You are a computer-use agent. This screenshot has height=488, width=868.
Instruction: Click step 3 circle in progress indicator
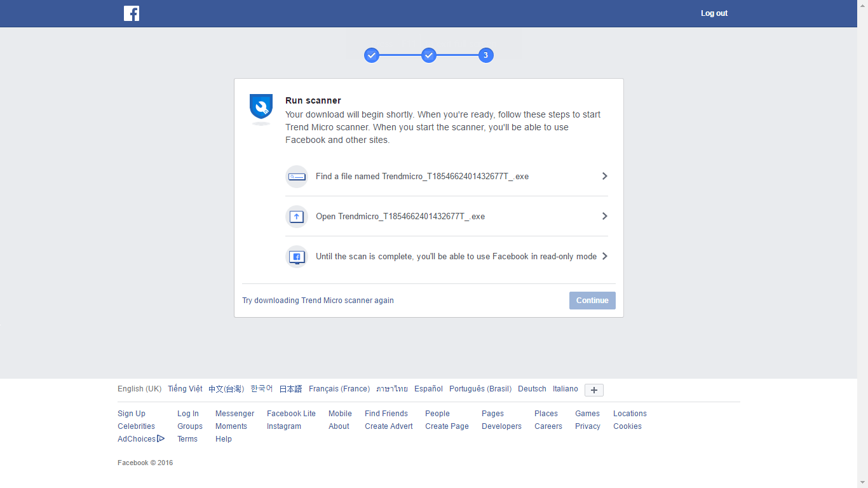pyautogui.click(x=486, y=55)
